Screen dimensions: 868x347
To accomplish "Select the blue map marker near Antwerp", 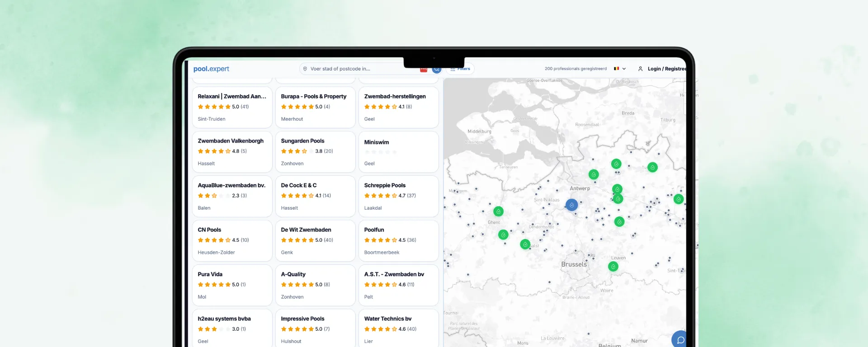I will coord(572,205).
